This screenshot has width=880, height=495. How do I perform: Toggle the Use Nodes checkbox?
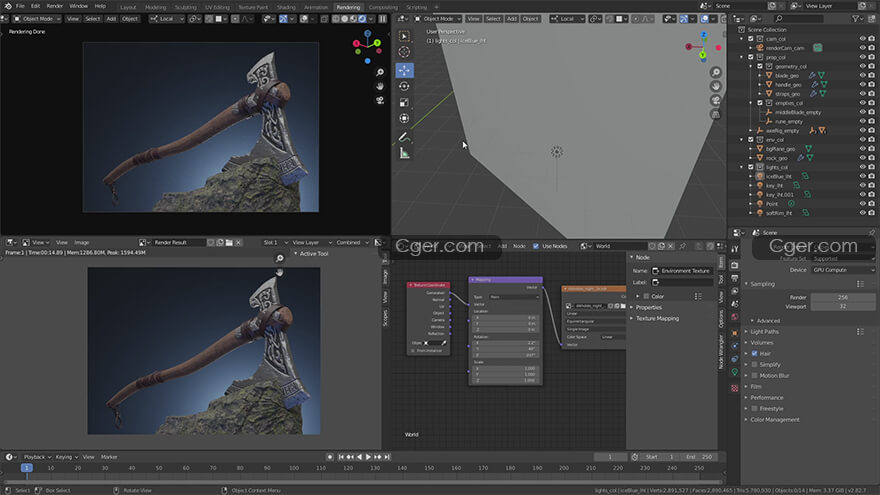coord(536,246)
